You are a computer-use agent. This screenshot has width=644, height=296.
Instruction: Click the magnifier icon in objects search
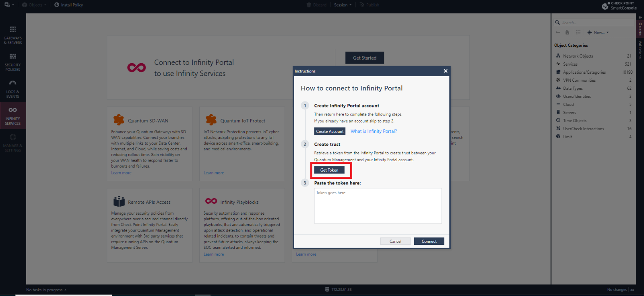pos(557,23)
